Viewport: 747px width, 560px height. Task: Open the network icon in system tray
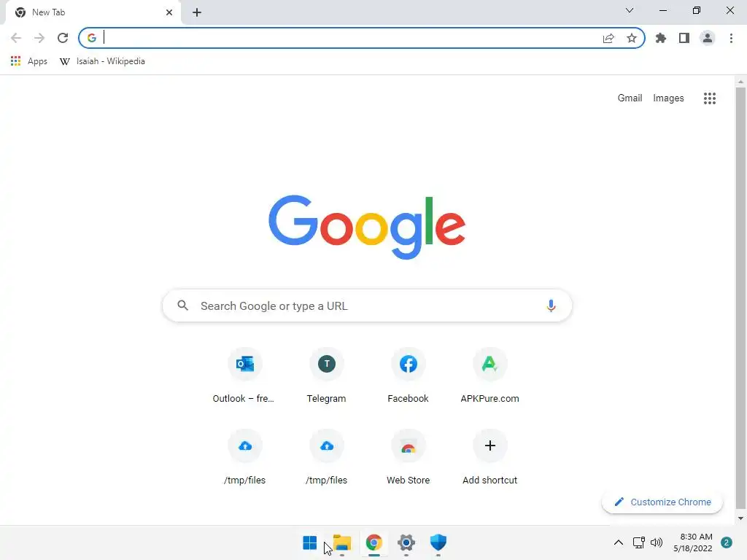(x=639, y=542)
